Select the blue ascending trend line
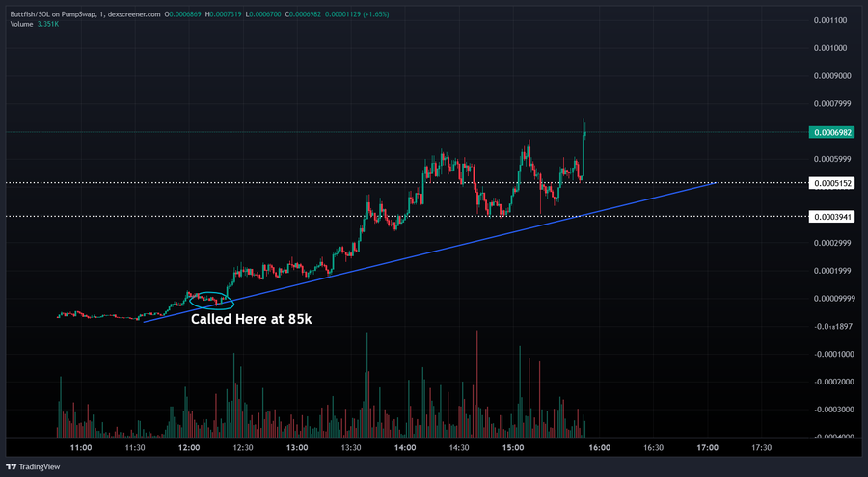This screenshot has height=477, width=868. click(x=429, y=252)
